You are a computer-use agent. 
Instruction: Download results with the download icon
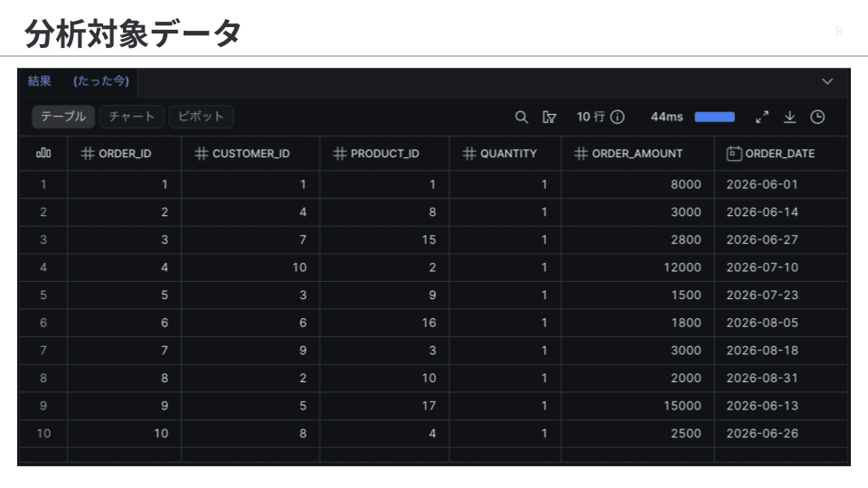(790, 117)
